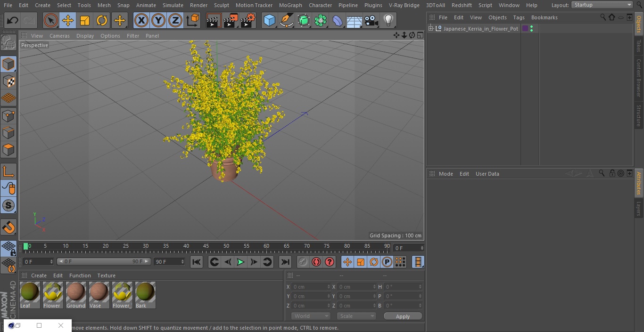
Task: Render view with clapperboard icon
Action: (214, 21)
